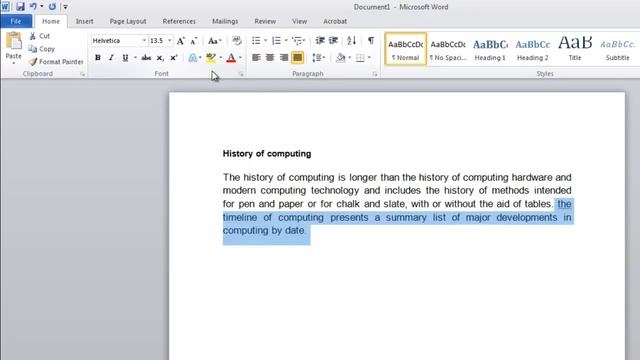Click the Decrease Indent icon
The width and height of the screenshot is (640, 360).
[x=320, y=41]
